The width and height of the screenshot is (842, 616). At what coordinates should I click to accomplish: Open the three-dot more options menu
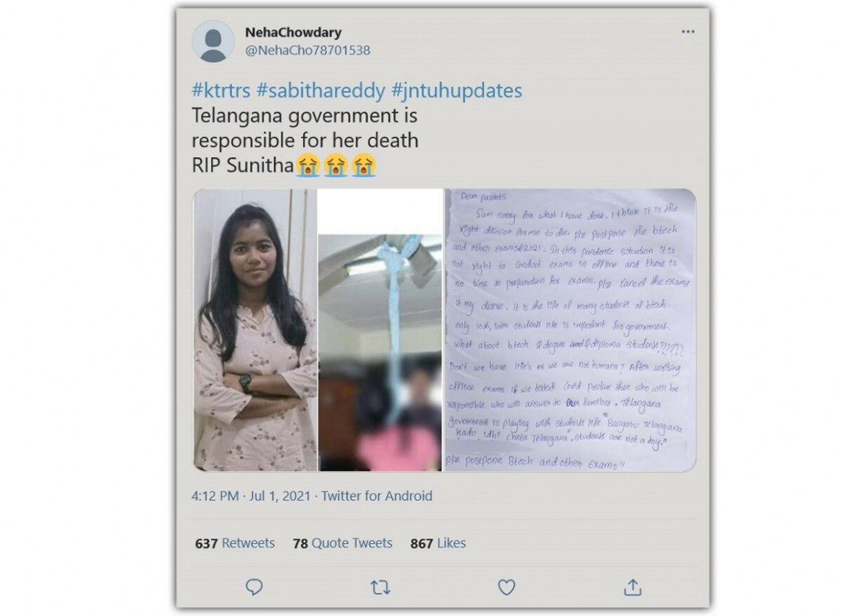(688, 32)
